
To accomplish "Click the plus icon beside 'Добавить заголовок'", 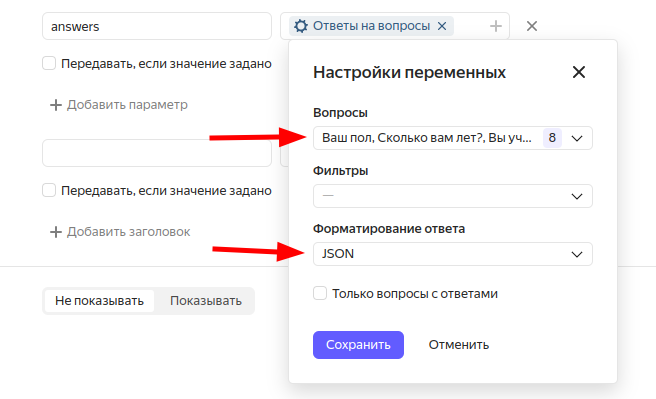I will [x=56, y=232].
